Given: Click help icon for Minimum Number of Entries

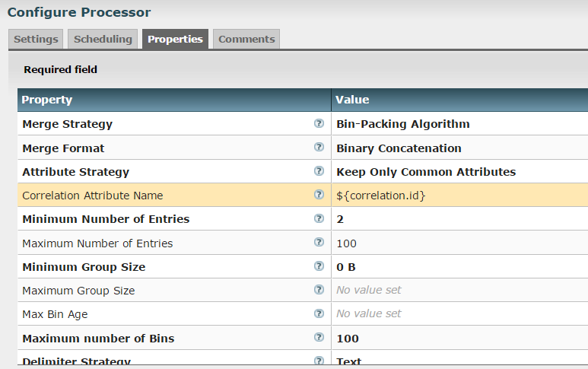Looking at the screenshot, I should (x=319, y=218).
